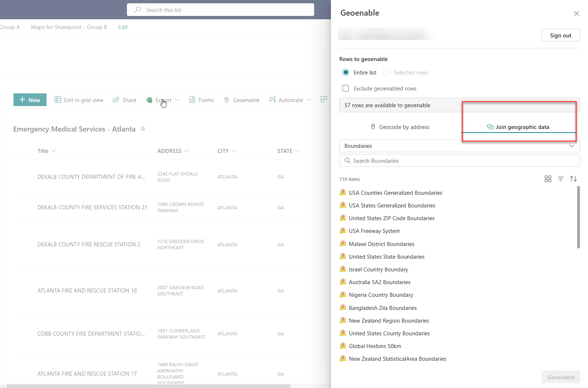Switch to the Join geographic data tab
588x388 pixels.
pos(519,127)
